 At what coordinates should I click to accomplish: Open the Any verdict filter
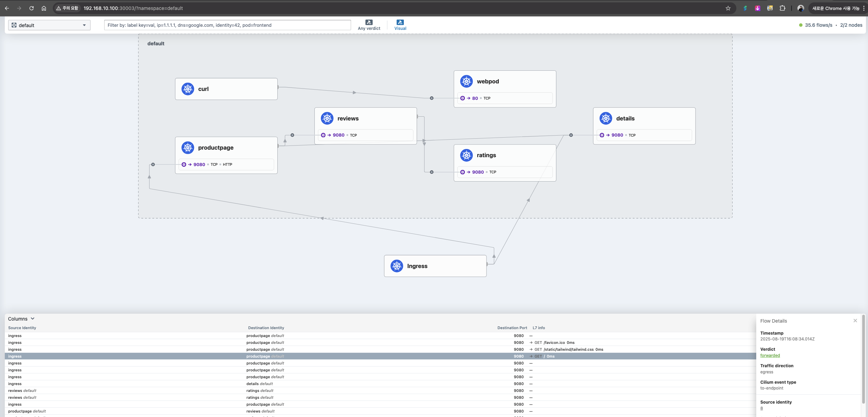369,25
